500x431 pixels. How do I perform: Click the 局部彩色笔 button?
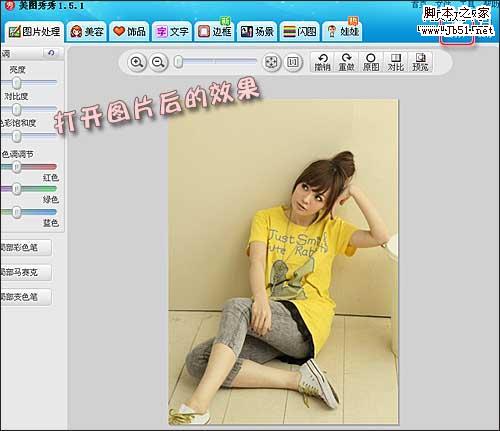click(26, 248)
